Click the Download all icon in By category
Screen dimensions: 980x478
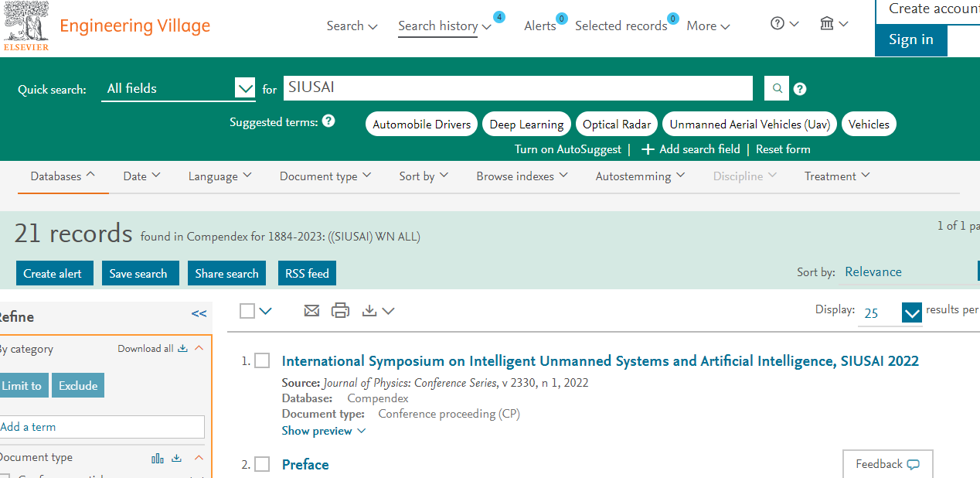point(183,349)
